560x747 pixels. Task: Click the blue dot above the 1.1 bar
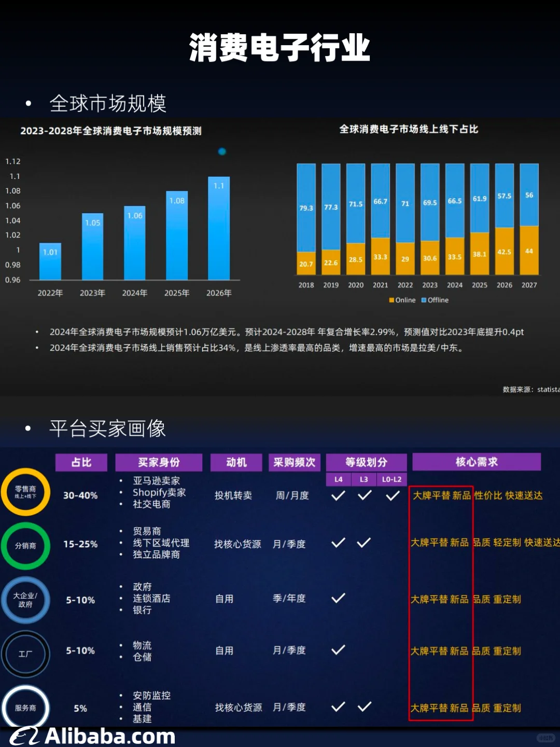(x=222, y=151)
